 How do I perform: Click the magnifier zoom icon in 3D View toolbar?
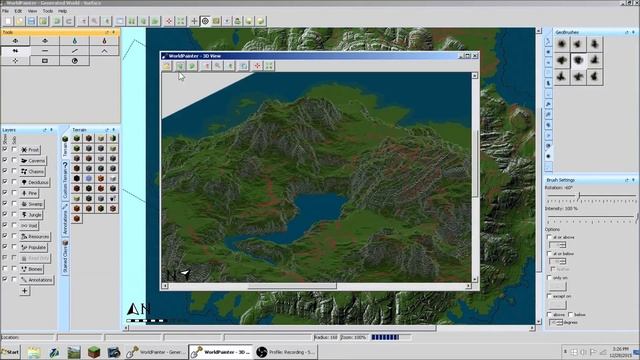click(x=218, y=66)
